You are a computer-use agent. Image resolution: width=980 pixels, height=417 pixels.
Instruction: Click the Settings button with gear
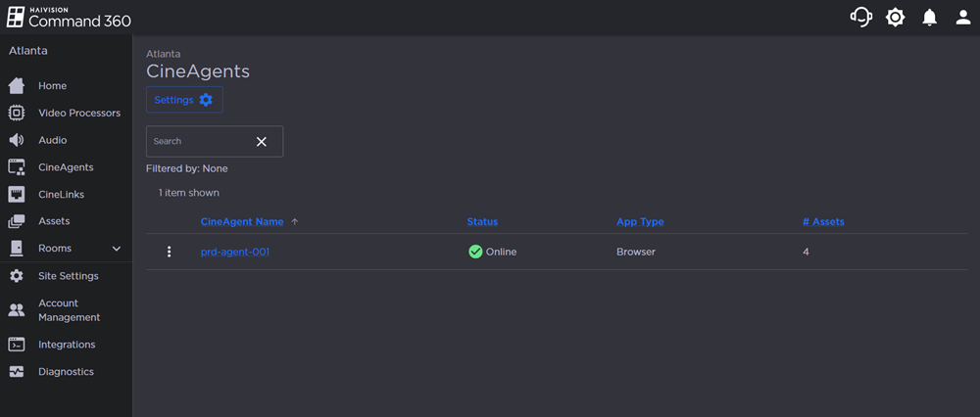click(x=184, y=100)
